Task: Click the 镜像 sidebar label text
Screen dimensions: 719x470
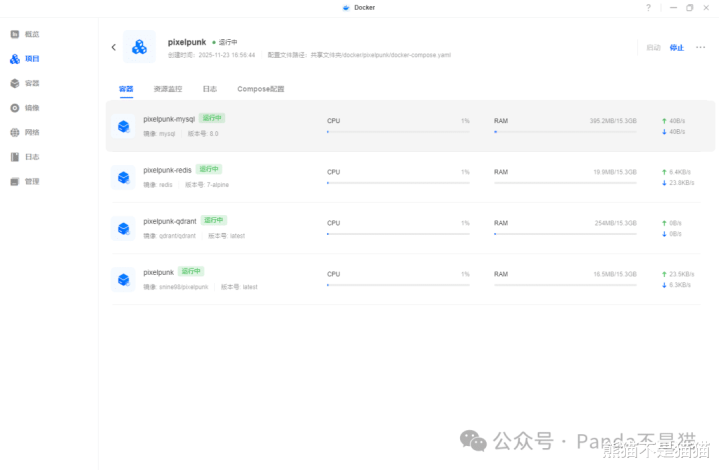Action: pos(32,108)
